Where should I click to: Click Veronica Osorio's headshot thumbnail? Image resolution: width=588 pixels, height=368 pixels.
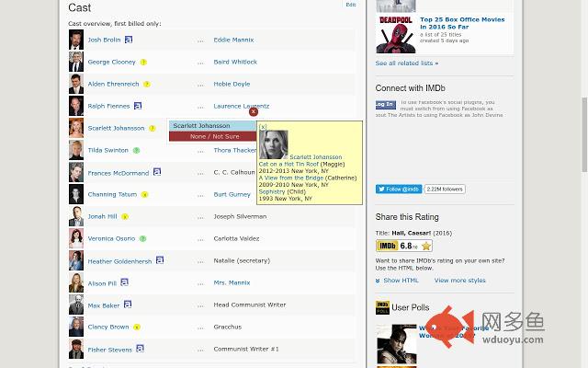pos(76,238)
